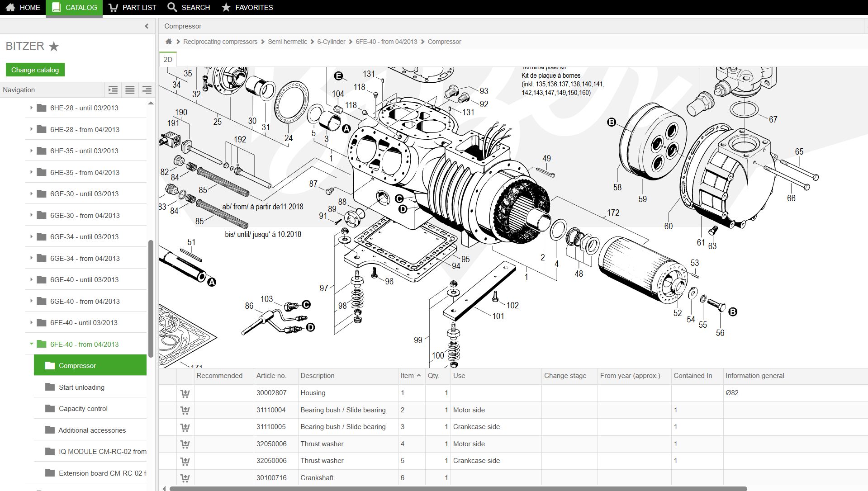Add article 31110004 to cart
Viewport: 868px width, 491px height.
click(x=185, y=410)
